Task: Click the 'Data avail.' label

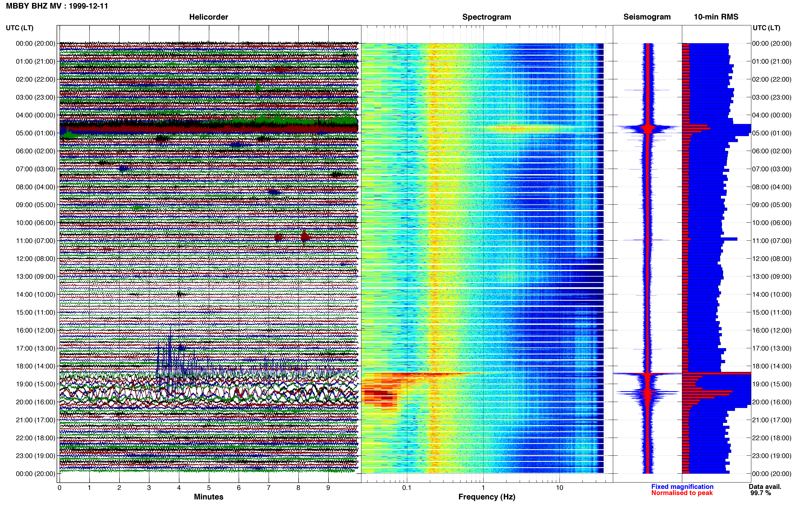Action: (x=765, y=486)
